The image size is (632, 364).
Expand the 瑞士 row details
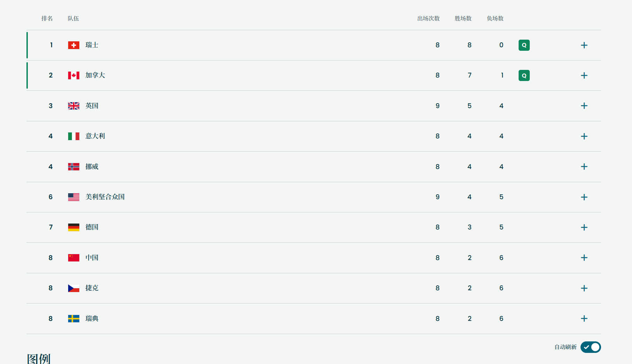point(584,45)
